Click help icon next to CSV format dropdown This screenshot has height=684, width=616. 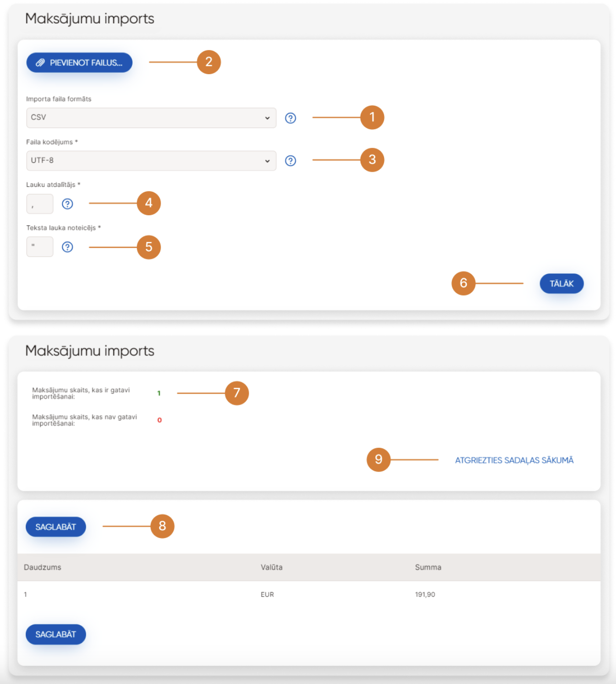(290, 118)
